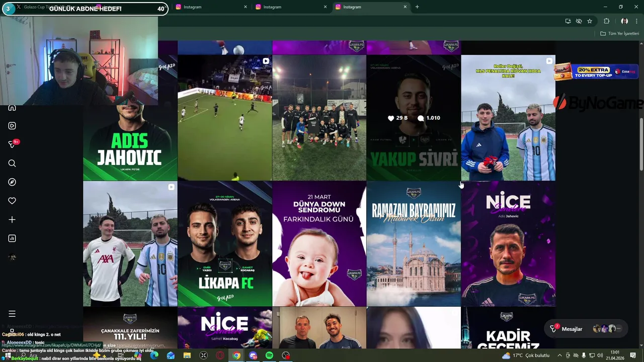Create a new post with the plus icon
Image resolution: width=644 pixels, height=362 pixels.
coord(12,220)
